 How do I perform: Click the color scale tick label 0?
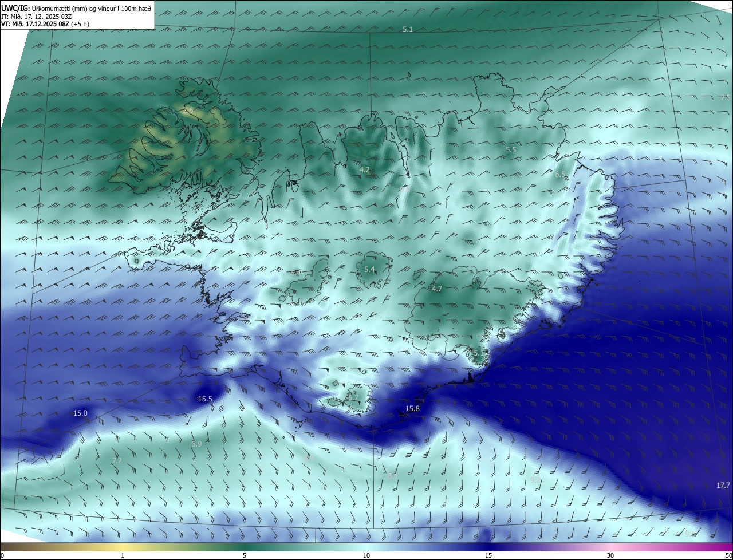coord(2,555)
